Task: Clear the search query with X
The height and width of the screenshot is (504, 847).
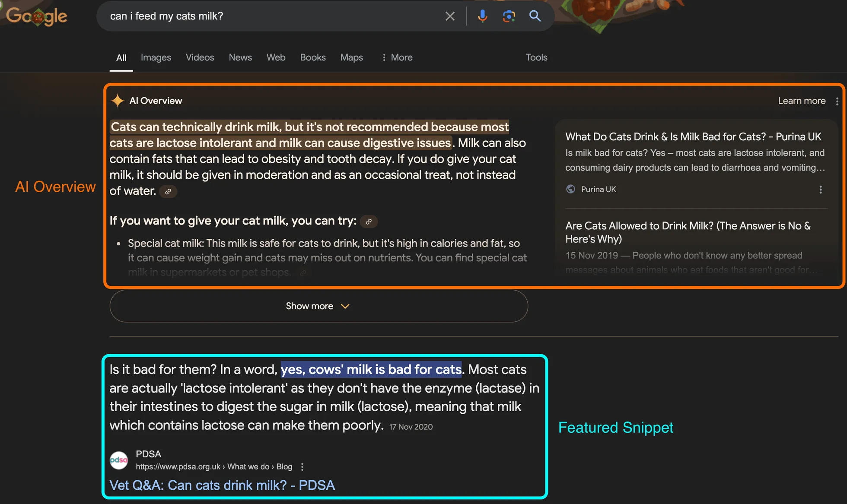Action: point(450,16)
